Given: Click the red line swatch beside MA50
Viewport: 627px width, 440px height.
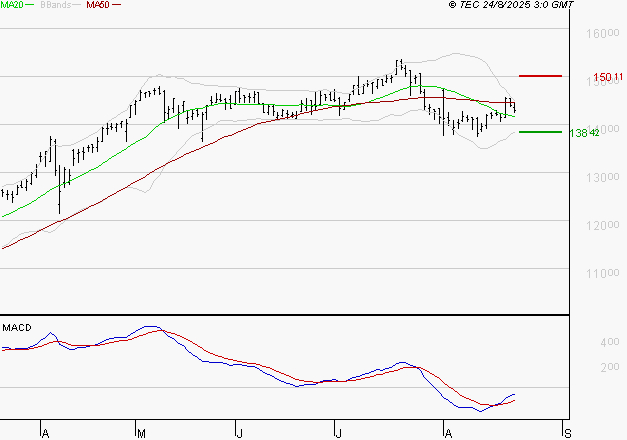Looking at the screenshot, I should point(118,6).
